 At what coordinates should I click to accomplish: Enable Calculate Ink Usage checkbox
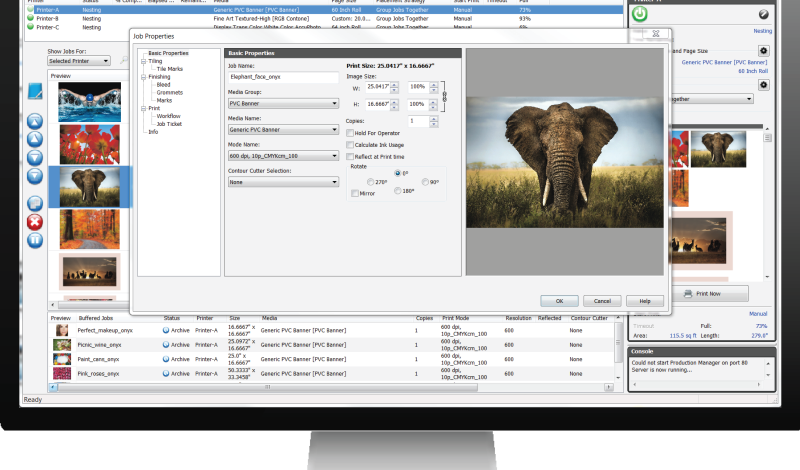350,145
